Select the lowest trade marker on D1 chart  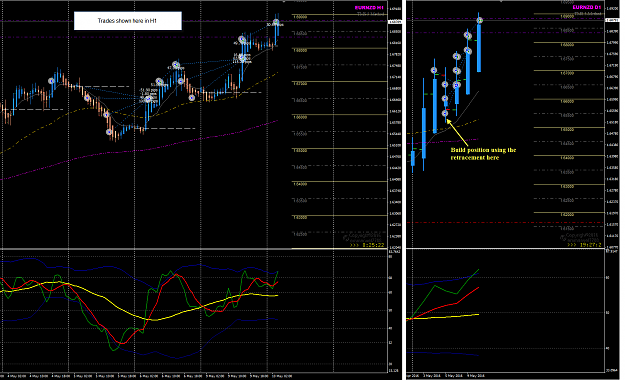tap(445, 114)
